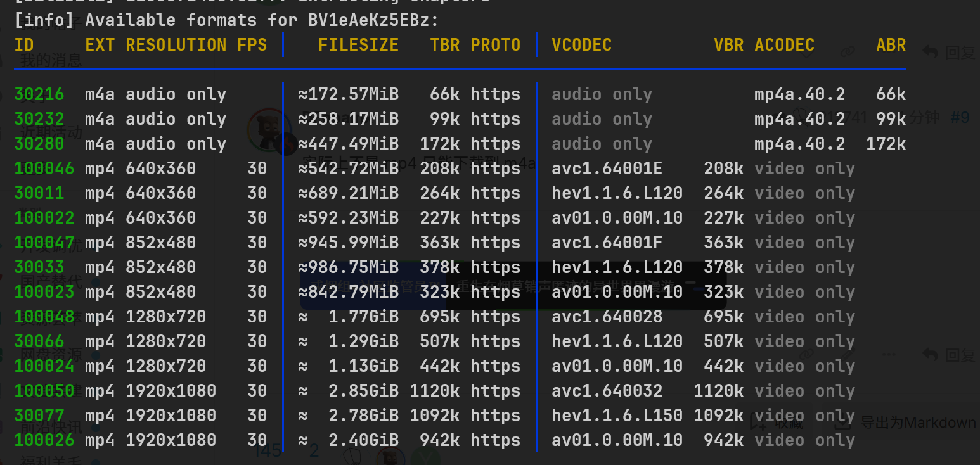
Task: Open the 国产替代 sidebar category
Action: point(51,281)
